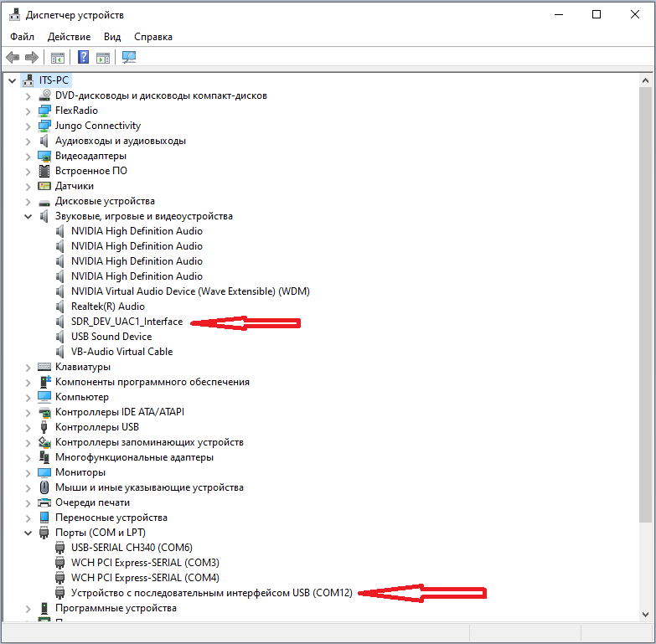The height and width of the screenshot is (644, 656).
Task: Collapse the ITS-PC root node
Action: click(12, 80)
